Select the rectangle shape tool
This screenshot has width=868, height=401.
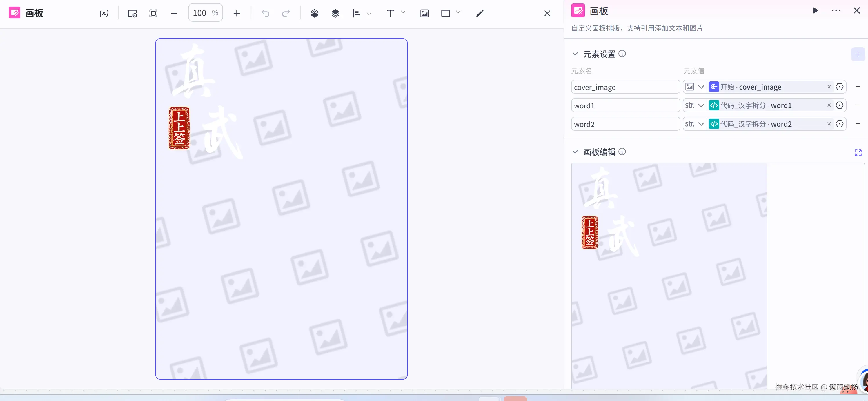click(x=445, y=13)
